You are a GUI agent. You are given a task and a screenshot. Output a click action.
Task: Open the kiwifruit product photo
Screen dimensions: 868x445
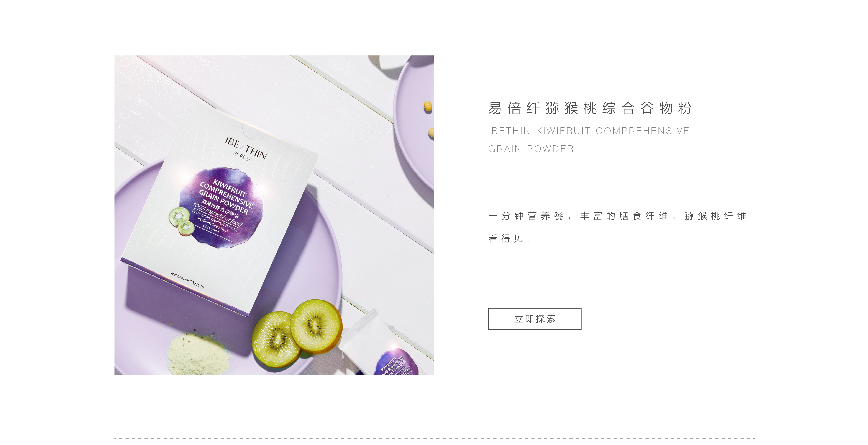(274, 215)
